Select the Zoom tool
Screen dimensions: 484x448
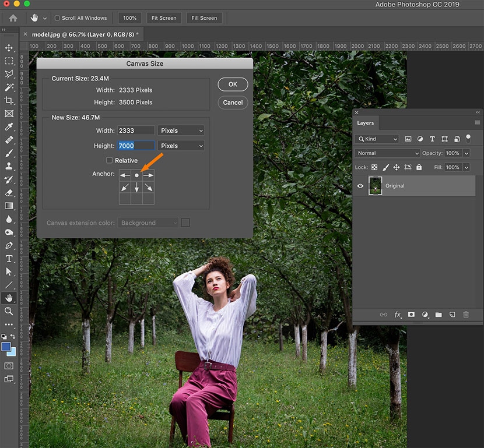coord(9,312)
